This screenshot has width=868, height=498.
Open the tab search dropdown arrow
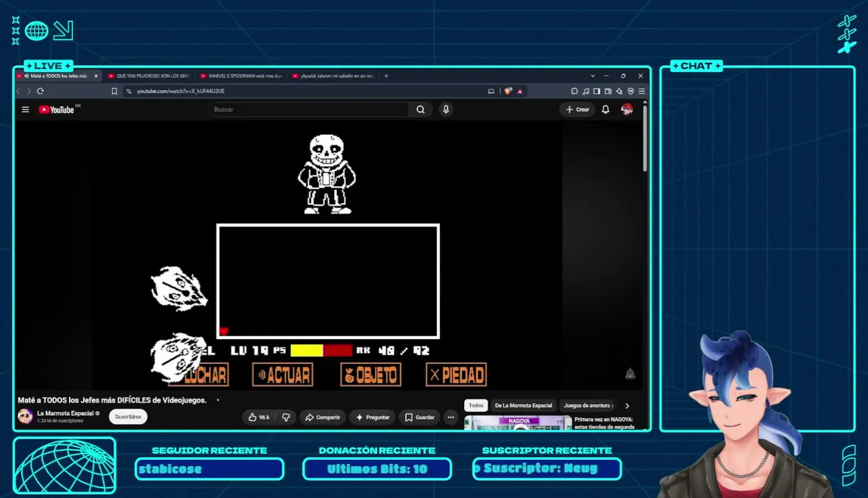[x=593, y=76]
